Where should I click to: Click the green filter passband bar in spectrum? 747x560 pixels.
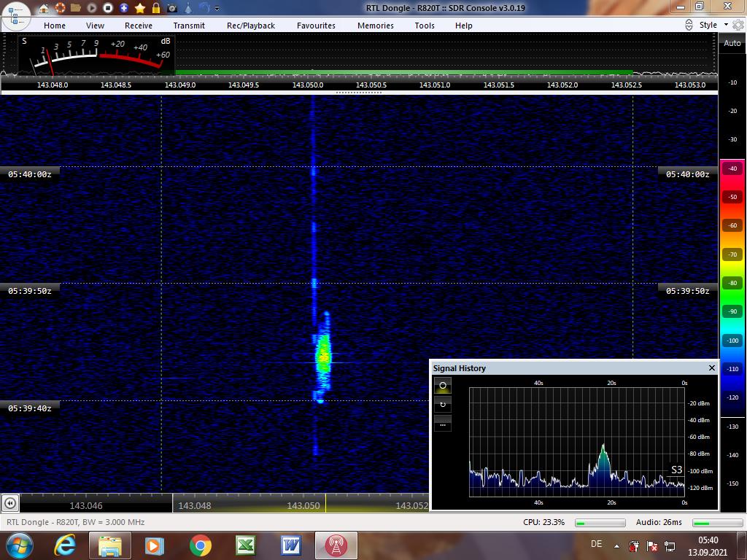coord(404,72)
